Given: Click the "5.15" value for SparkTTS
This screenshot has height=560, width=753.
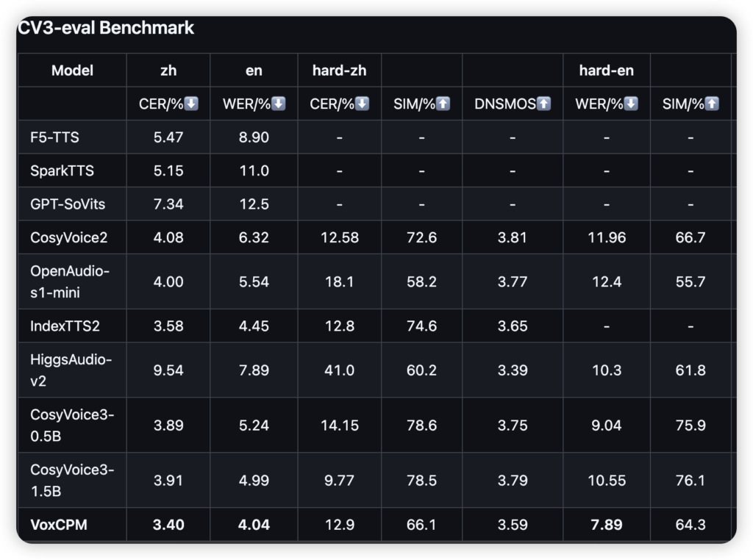Looking at the screenshot, I should pos(168,170).
